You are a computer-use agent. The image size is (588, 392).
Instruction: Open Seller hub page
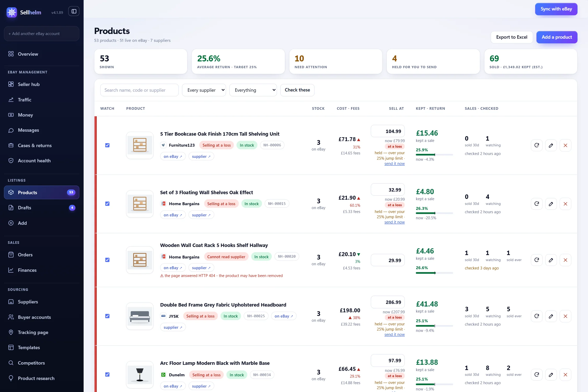click(x=42, y=84)
